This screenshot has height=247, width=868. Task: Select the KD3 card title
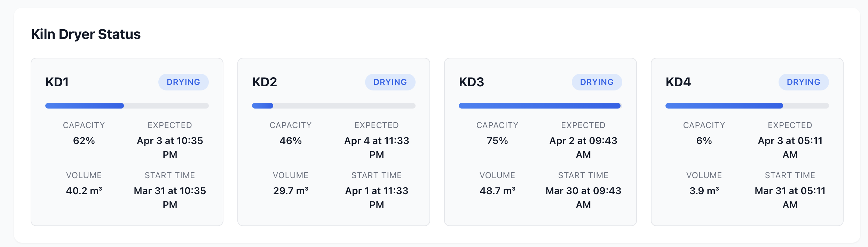click(x=472, y=82)
